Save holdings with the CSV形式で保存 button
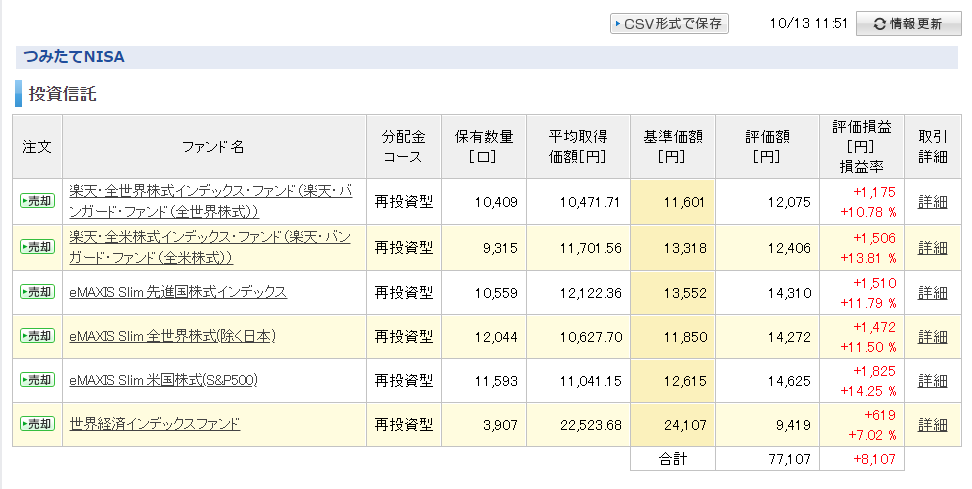The width and height of the screenshot is (972, 489). point(669,24)
